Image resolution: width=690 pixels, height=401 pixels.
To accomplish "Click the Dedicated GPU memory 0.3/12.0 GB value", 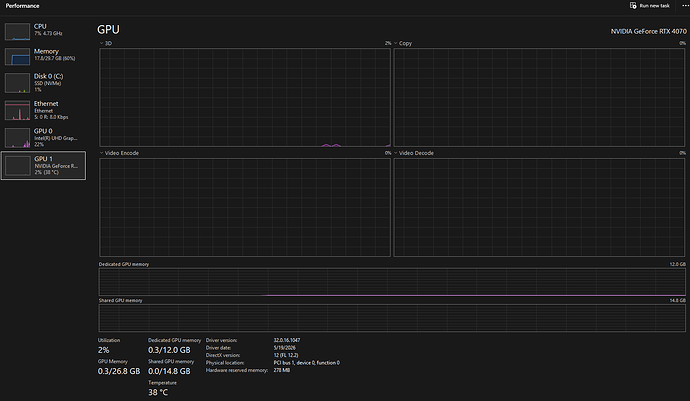I will (x=169, y=350).
